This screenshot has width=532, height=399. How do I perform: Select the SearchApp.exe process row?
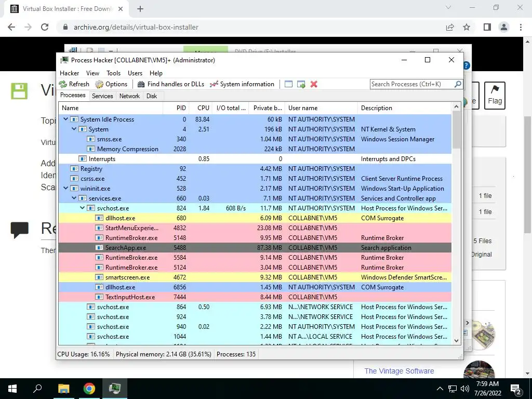click(255, 248)
